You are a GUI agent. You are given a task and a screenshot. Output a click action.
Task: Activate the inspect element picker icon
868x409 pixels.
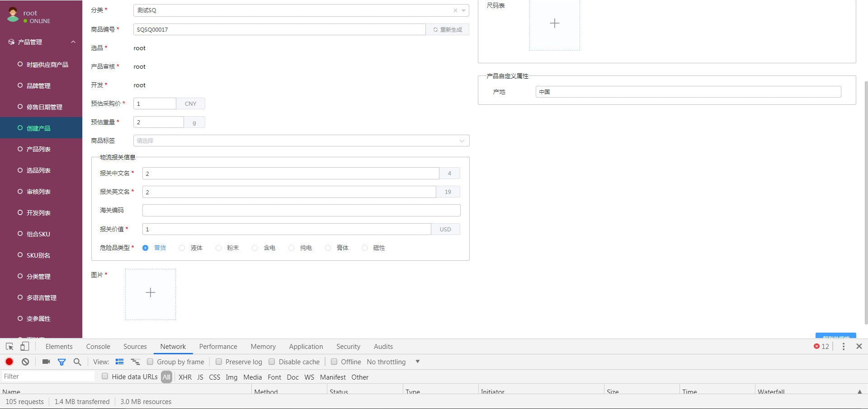click(9, 346)
